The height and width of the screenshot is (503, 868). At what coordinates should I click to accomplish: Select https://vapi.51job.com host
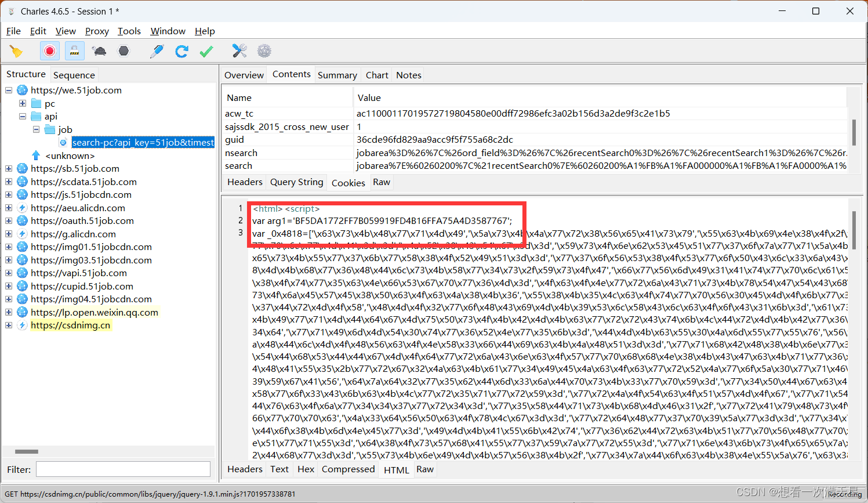pos(78,273)
